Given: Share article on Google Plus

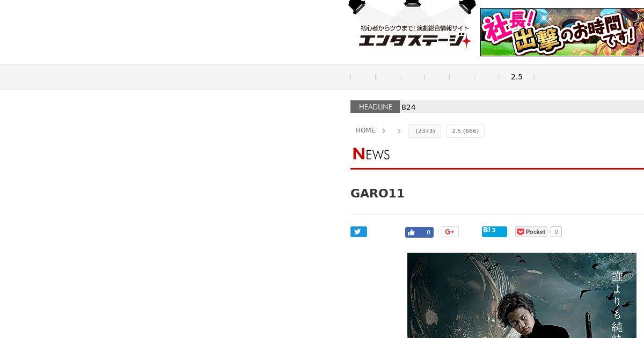Looking at the screenshot, I should (x=450, y=232).
